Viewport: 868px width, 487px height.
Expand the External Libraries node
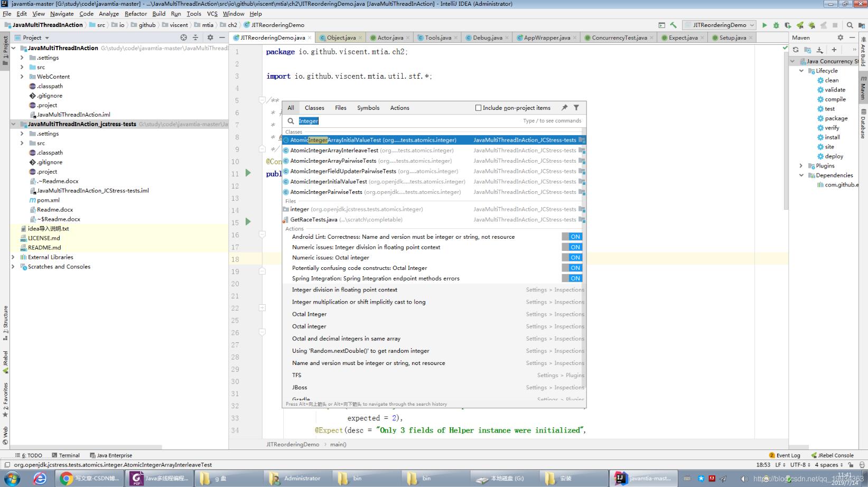(x=13, y=257)
